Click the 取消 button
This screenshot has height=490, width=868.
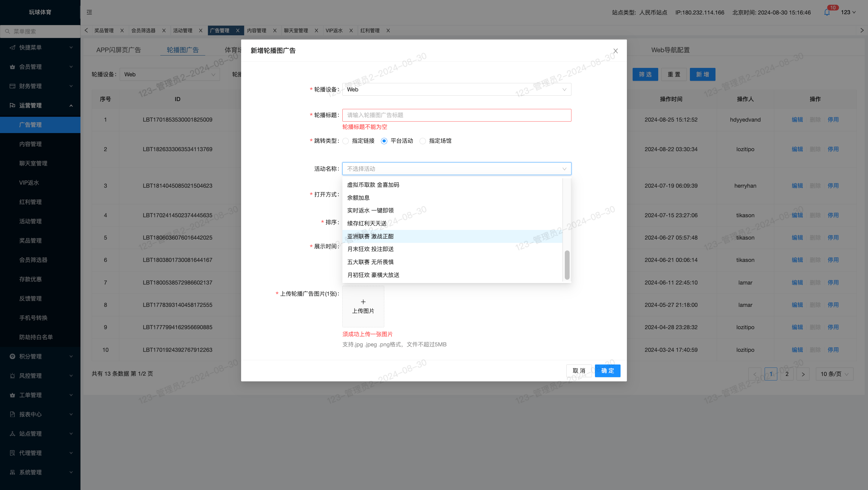579,371
